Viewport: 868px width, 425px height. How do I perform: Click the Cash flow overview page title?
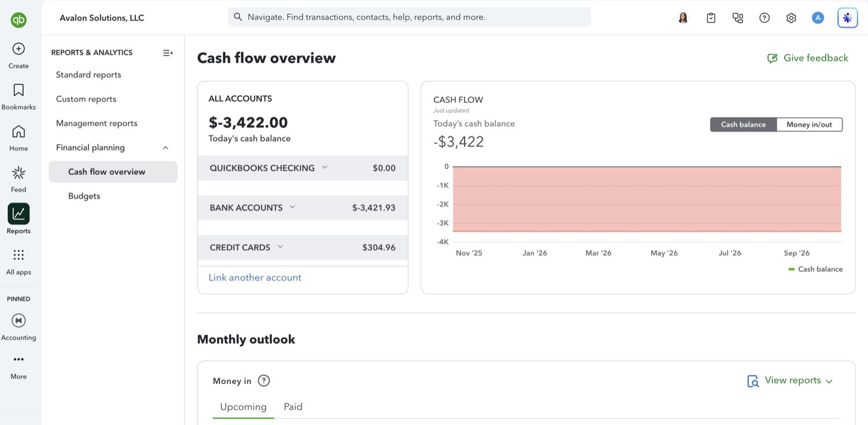266,58
